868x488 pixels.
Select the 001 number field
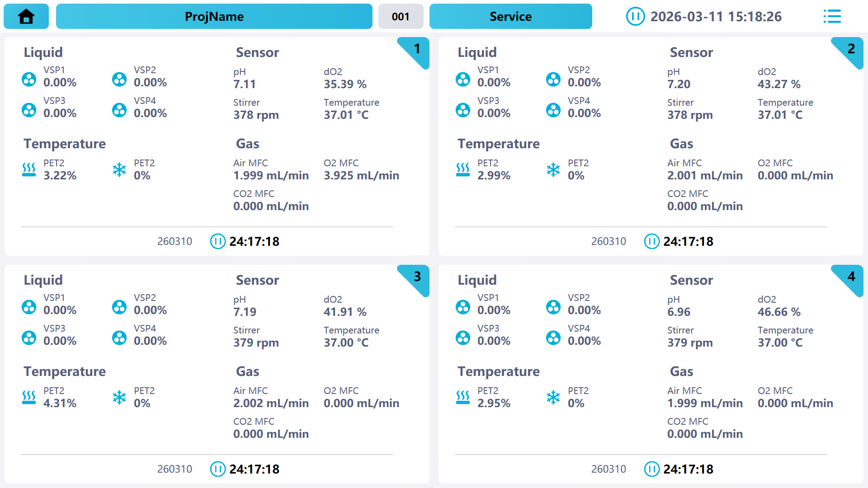click(x=401, y=17)
